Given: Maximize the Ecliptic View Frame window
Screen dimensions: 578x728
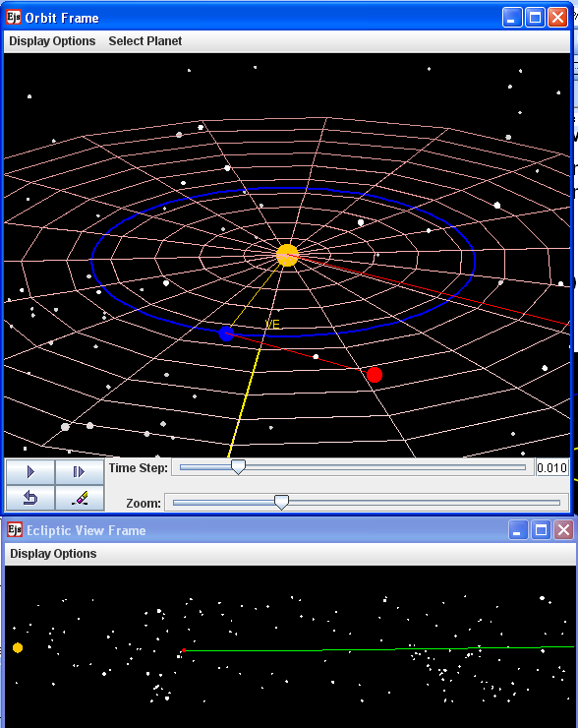Looking at the screenshot, I should (541, 529).
